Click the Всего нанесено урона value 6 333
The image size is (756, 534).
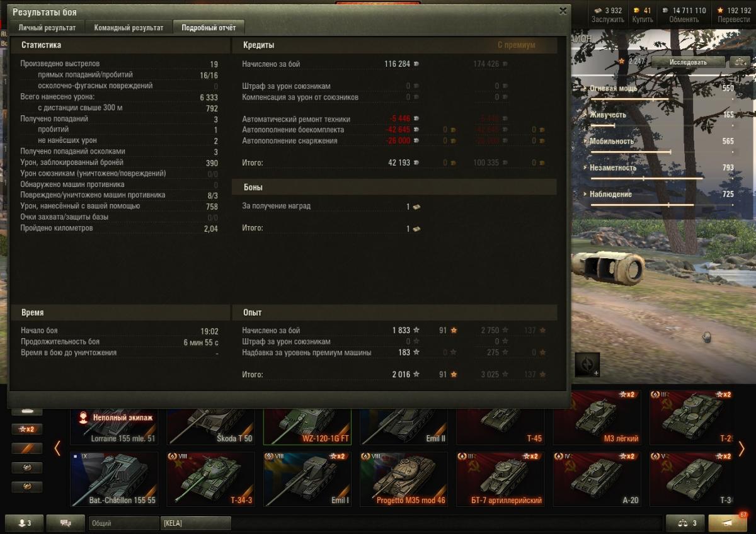coord(209,97)
